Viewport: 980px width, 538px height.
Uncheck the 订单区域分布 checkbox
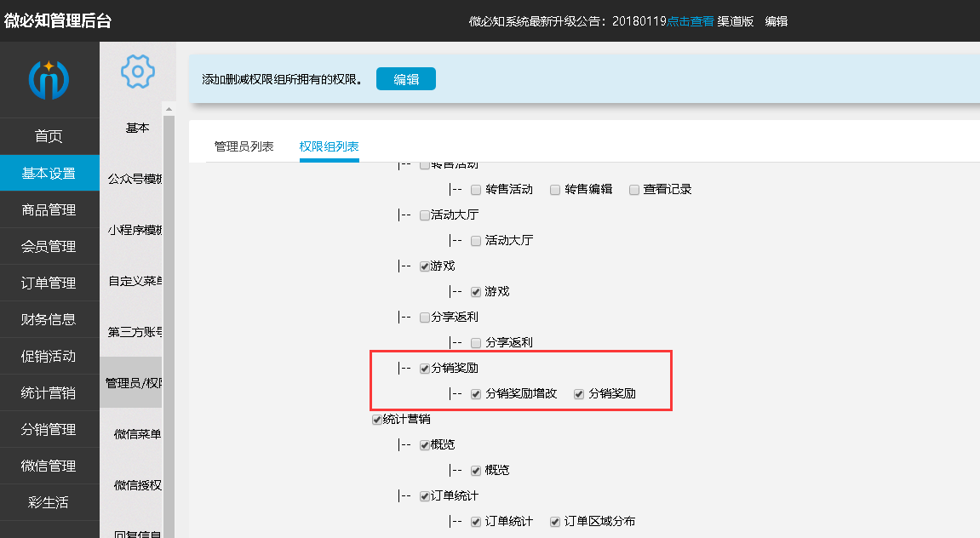point(555,522)
